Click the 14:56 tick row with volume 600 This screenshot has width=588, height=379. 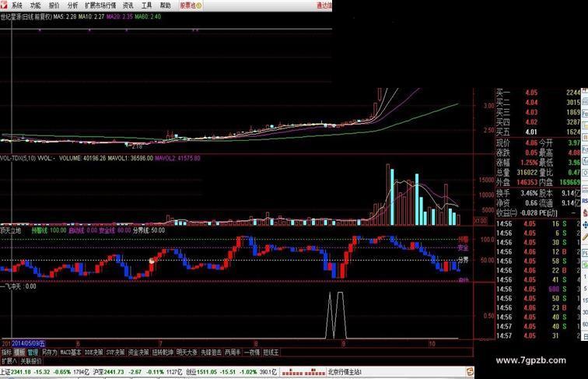pyautogui.click(x=537, y=289)
